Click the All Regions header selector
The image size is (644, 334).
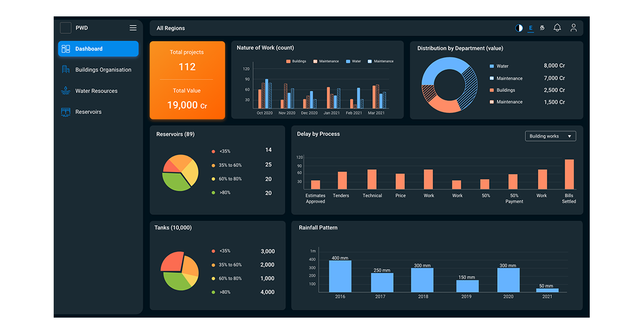(x=171, y=28)
